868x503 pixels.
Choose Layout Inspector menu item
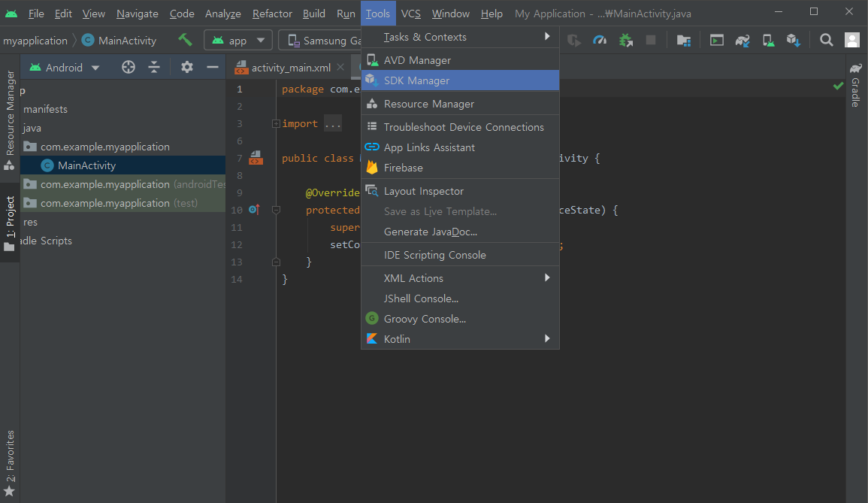point(460,191)
